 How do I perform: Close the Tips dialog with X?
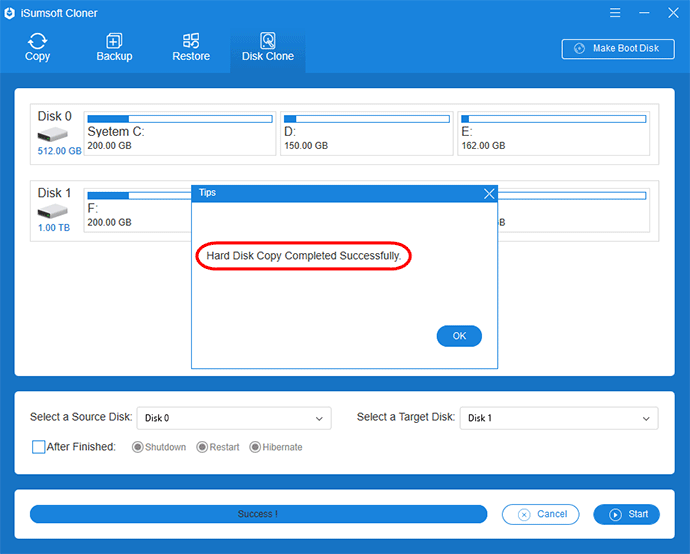[489, 194]
